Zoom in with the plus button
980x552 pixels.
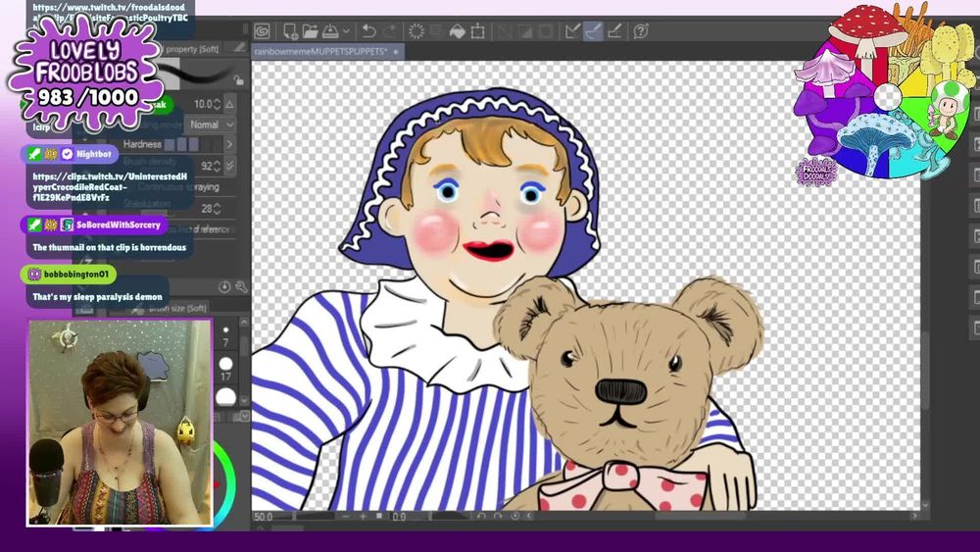364,517
